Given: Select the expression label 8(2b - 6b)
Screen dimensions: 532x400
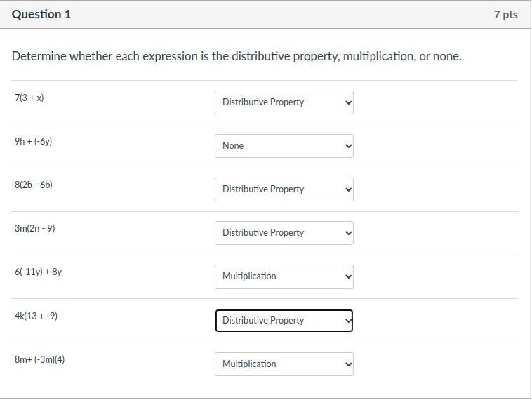Looking at the screenshot, I should coord(34,185).
